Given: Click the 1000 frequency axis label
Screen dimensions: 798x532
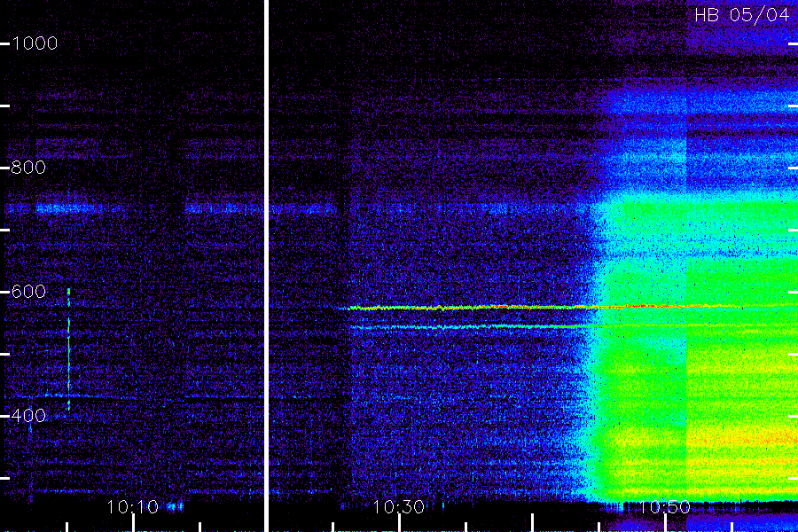Looking at the screenshot, I should (x=35, y=43).
